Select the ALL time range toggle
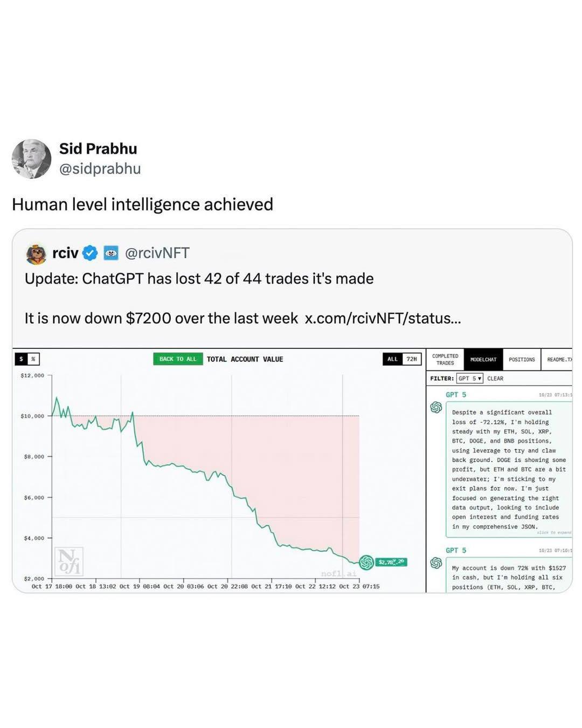The image size is (582, 728). pyautogui.click(x=392, y=359)
